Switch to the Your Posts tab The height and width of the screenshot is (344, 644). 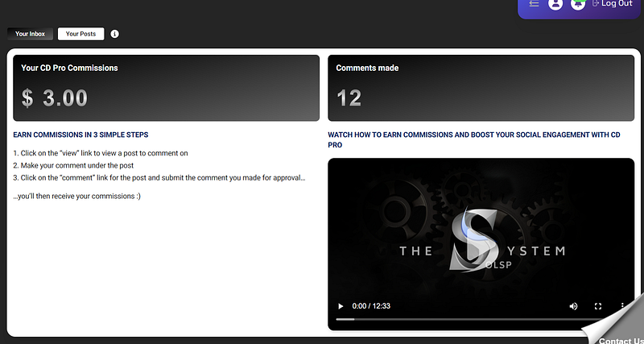(81, 34)
